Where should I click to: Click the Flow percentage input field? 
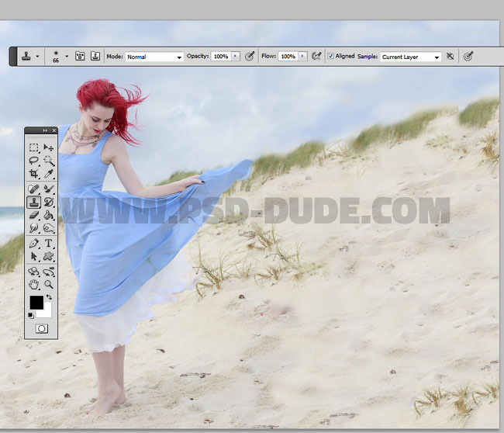pos(288,57)
